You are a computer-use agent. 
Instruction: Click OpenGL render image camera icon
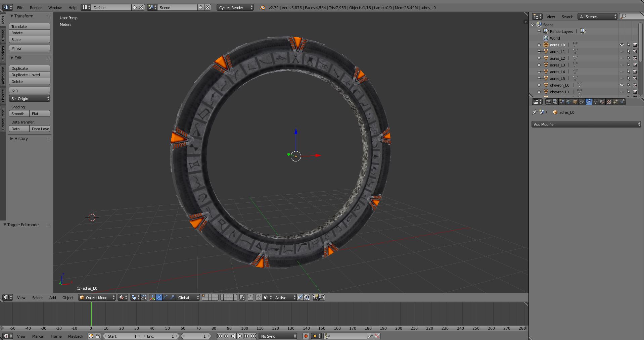click(x=315, y=297)
